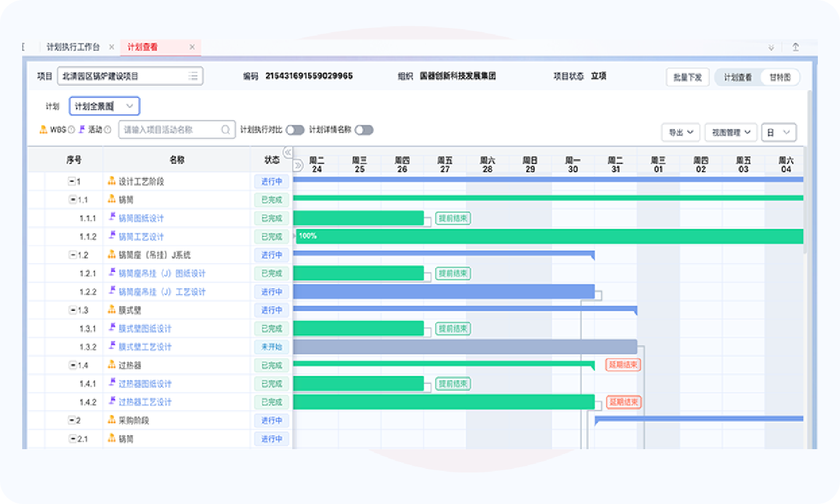This screenshot has width=840, height=504.
Task: Open the 锅筒图纸设计 activity link
Action: click(x=141, y=218)
